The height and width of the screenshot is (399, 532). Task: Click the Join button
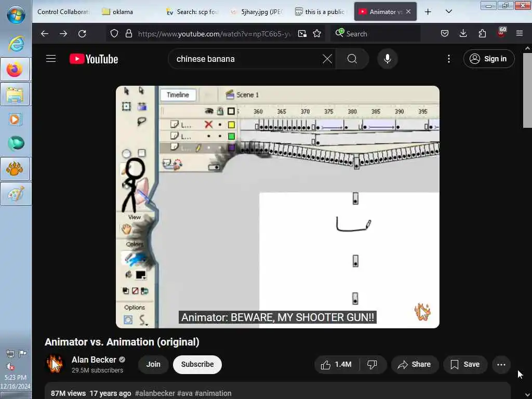(x=153, y=364)
